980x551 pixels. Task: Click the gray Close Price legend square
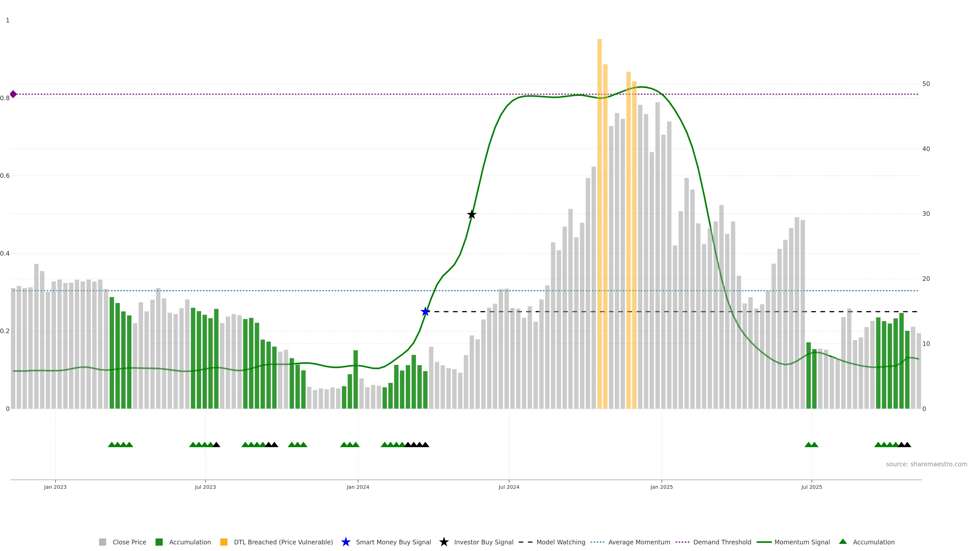(102, 542)
